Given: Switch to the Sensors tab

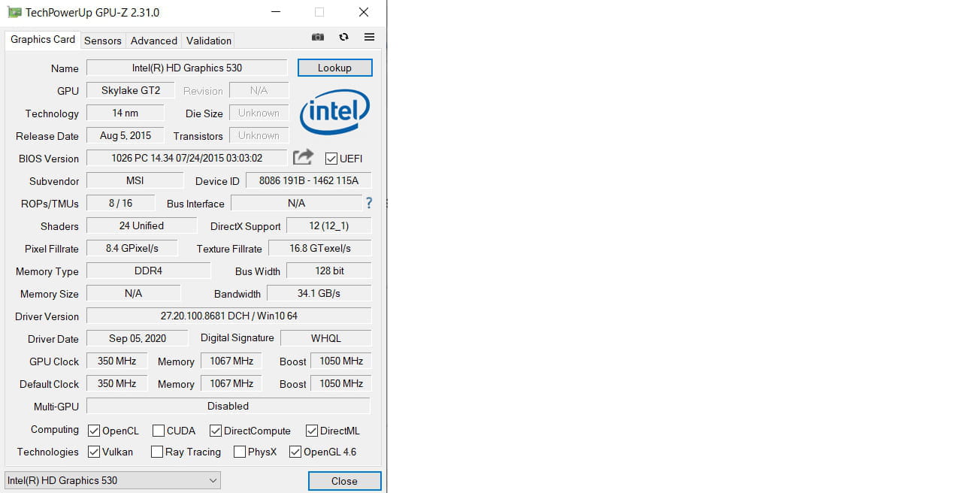Looking at the screenshot, I should pyautogui.click(x=103, y=41).
